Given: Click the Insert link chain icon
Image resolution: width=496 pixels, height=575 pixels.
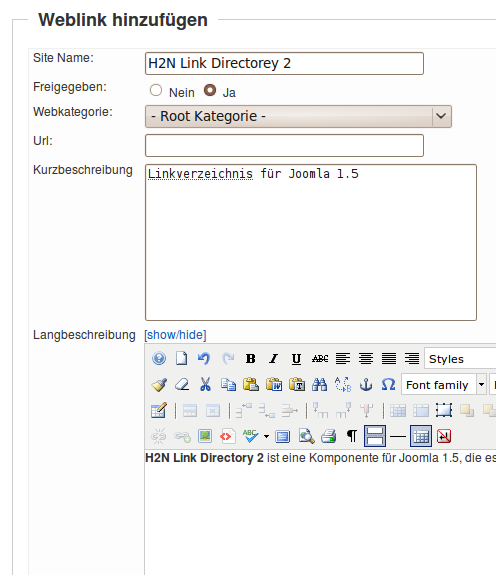Looking at the screenshot, I should [182, 436].
